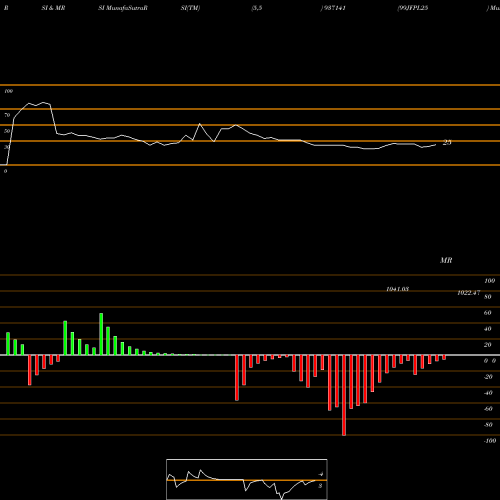The height and width of the screenshot is (500, 500).
Task: Click the 'SI(TM)' header label
Action: pyautogui.click(x=190, y=8)
